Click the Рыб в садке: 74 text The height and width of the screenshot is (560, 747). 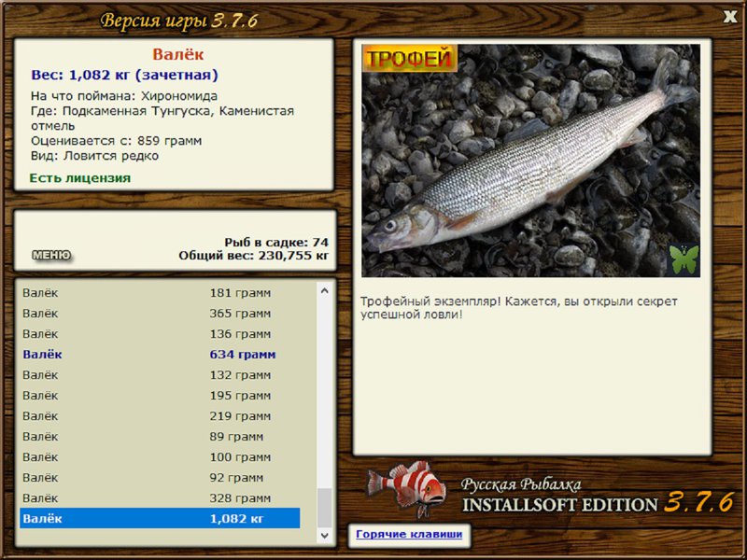click(x=276, y=243)
